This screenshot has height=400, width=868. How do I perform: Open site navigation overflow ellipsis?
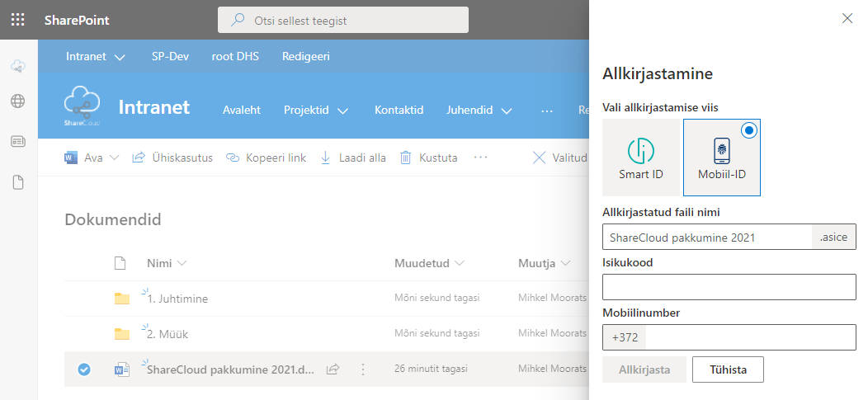tap(547, 111)
